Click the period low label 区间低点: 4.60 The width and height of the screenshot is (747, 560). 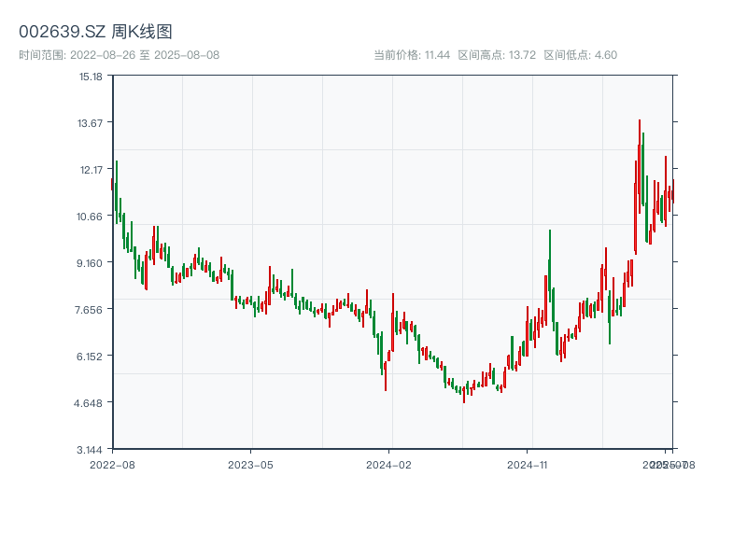580,55
